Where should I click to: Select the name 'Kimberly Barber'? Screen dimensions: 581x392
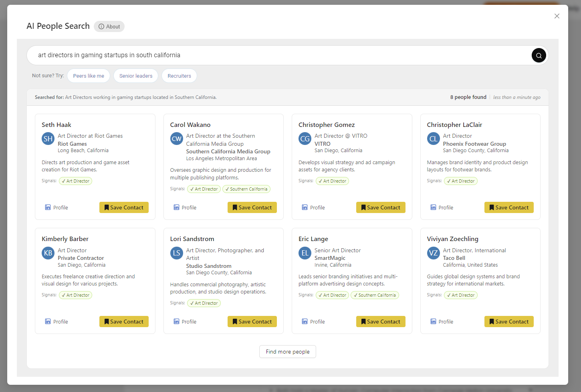(x=65, y=239)
